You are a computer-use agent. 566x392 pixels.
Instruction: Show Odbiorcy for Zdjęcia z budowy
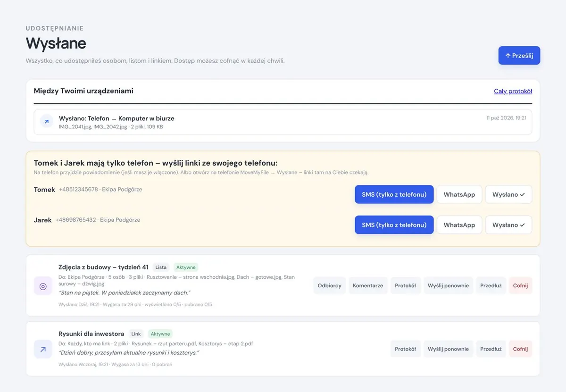point(330,285)
